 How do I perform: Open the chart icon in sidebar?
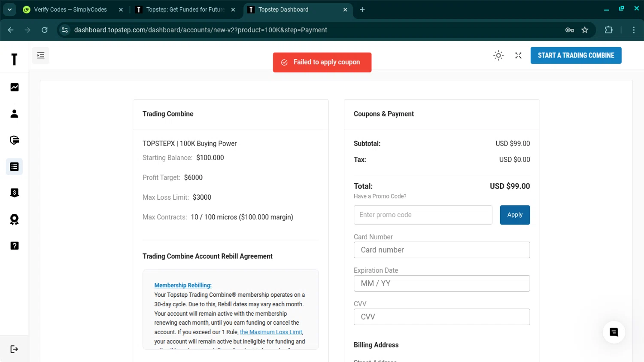coord(15,87)
